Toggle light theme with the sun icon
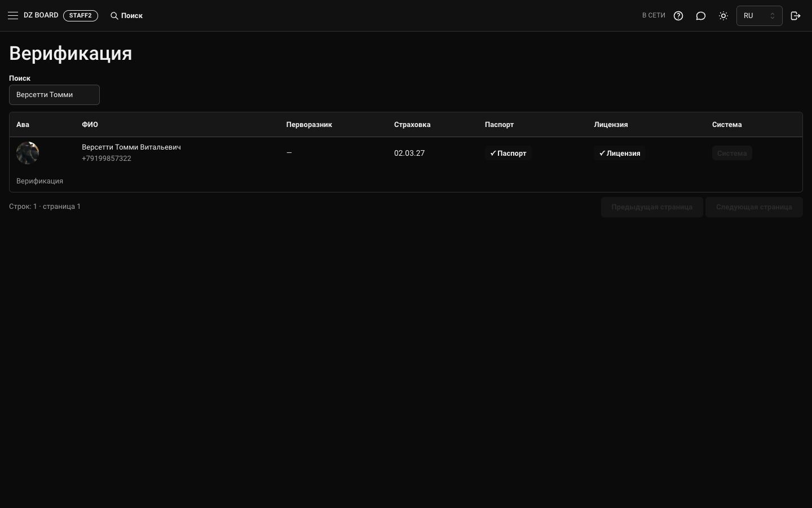 [723, 16]
